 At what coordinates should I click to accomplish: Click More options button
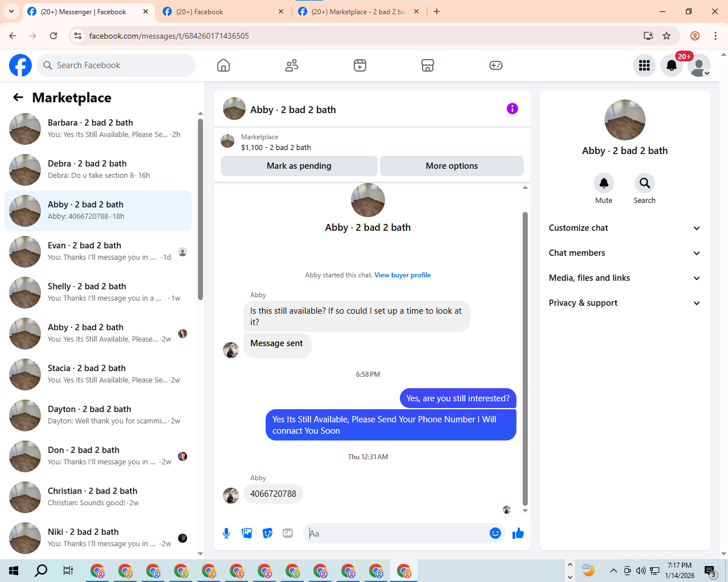coord(452,166)
